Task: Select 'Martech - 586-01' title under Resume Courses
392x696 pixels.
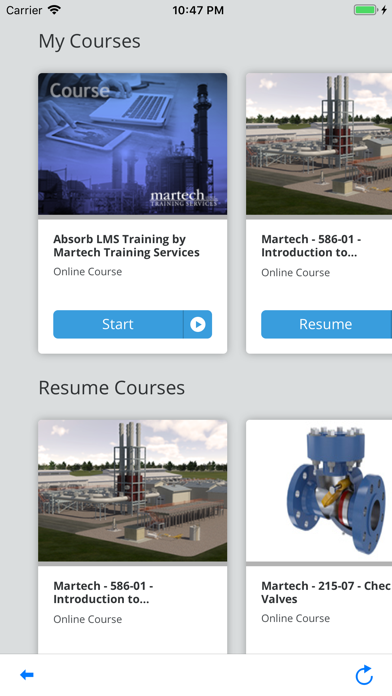Action: [x=103, y=593]
